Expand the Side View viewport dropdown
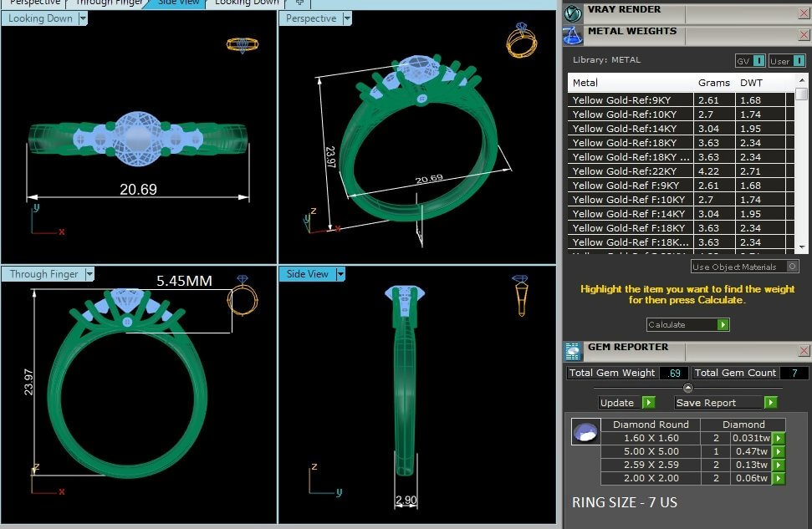 click(340, 274)
